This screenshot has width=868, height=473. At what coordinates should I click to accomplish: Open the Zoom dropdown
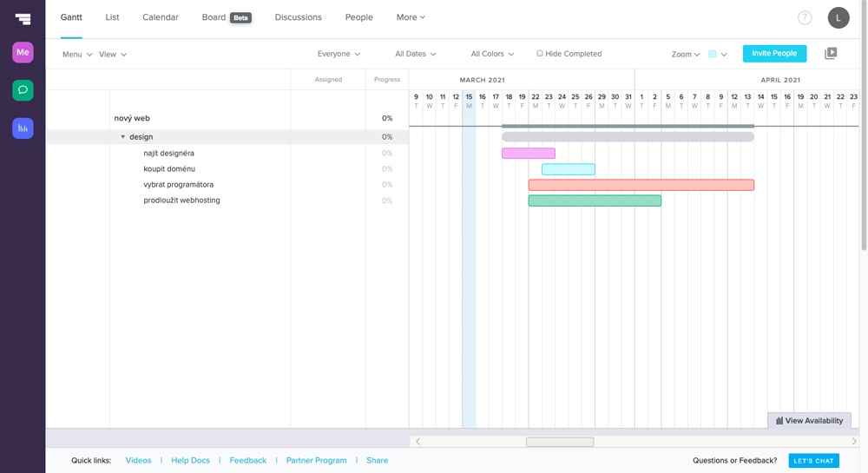[x=686, y=54]
